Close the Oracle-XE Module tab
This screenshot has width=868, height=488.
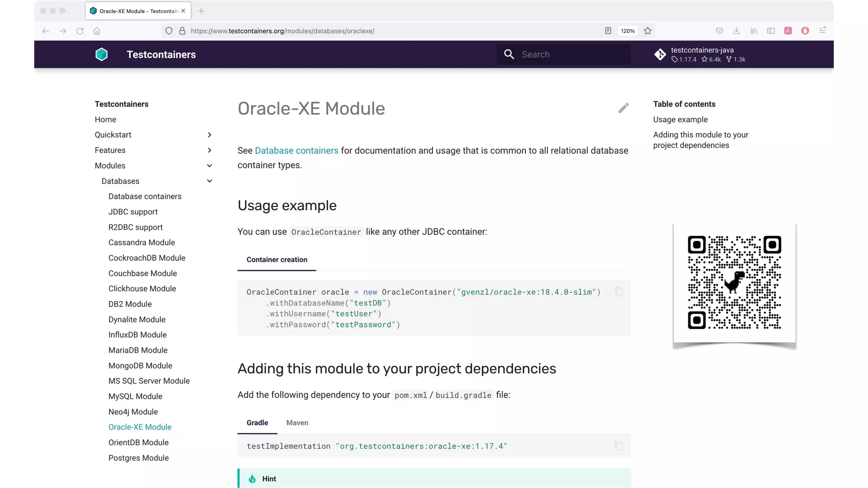click(183, 11)
